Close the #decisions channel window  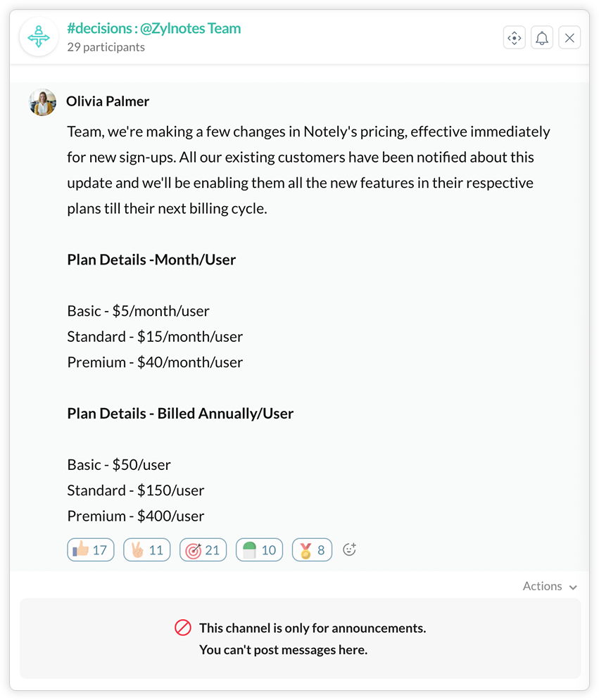click(x=569, y=38)
